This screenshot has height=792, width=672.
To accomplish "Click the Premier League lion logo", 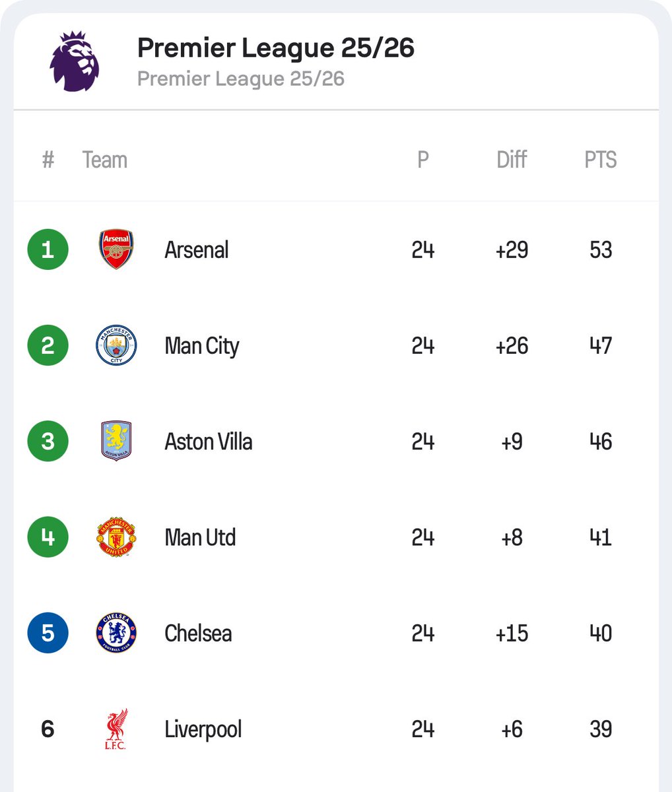I will pyautogui.click(x=74, y=61).
